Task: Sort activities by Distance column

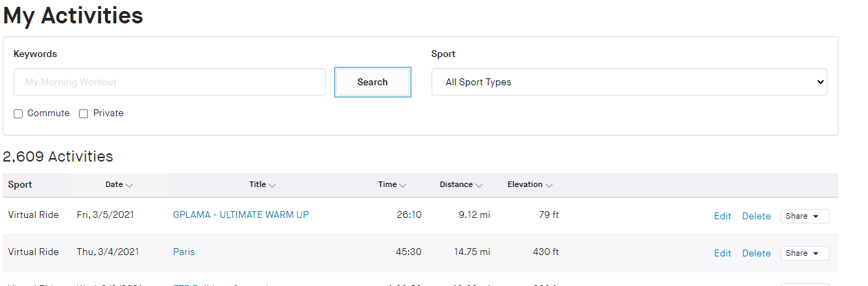Action: coord(461,185)
